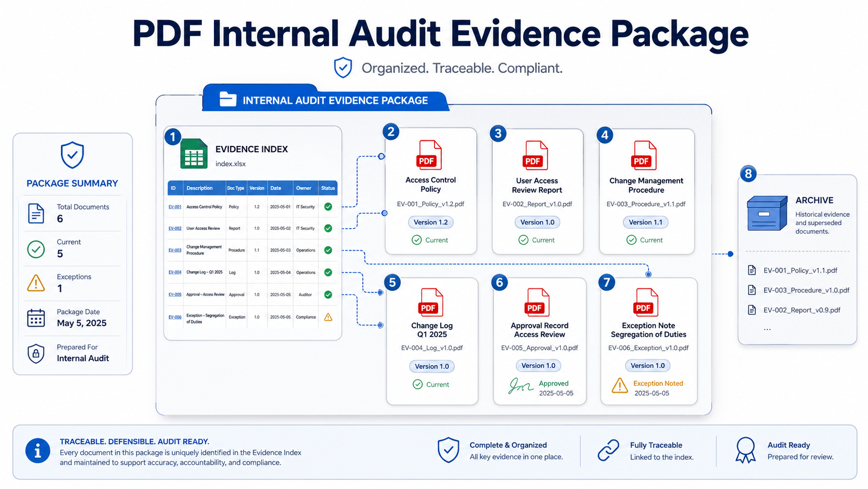Open the blue Archive box icon
Screen dimensions: 868x489
tap(767, 213)
